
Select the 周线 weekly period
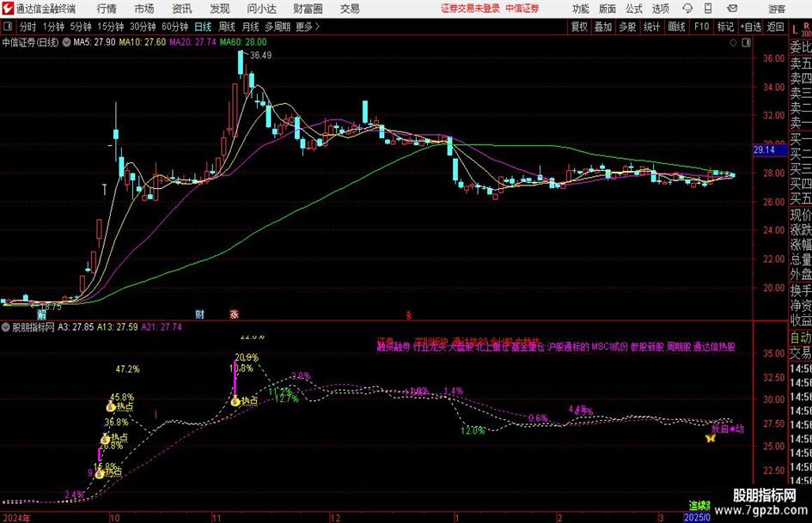[227, 27]
